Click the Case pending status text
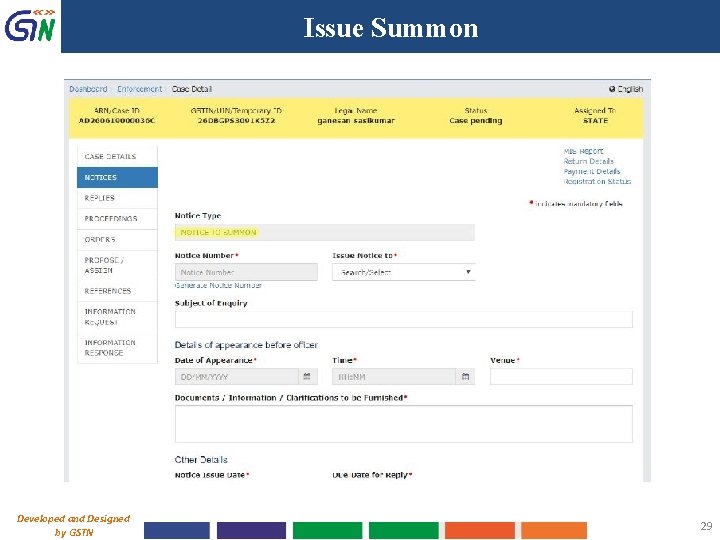The image size is (720, 540). pyautogui.click(x=476, y=121)
